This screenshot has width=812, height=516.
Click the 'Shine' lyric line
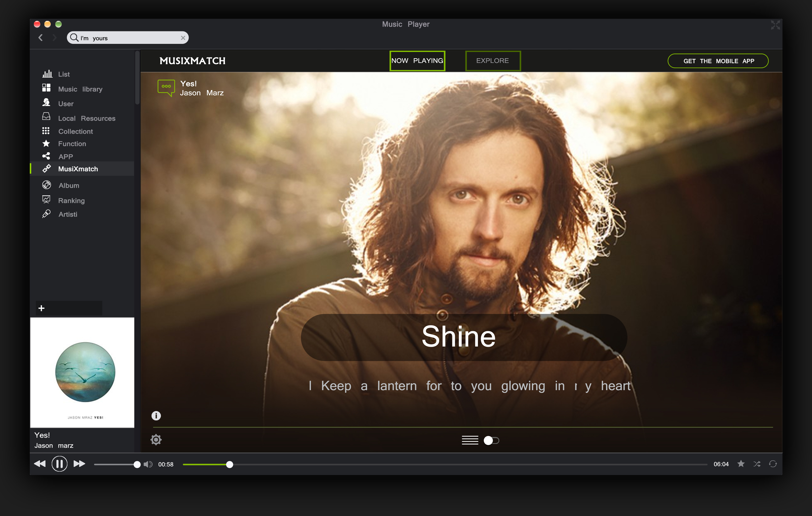[459, 336]
